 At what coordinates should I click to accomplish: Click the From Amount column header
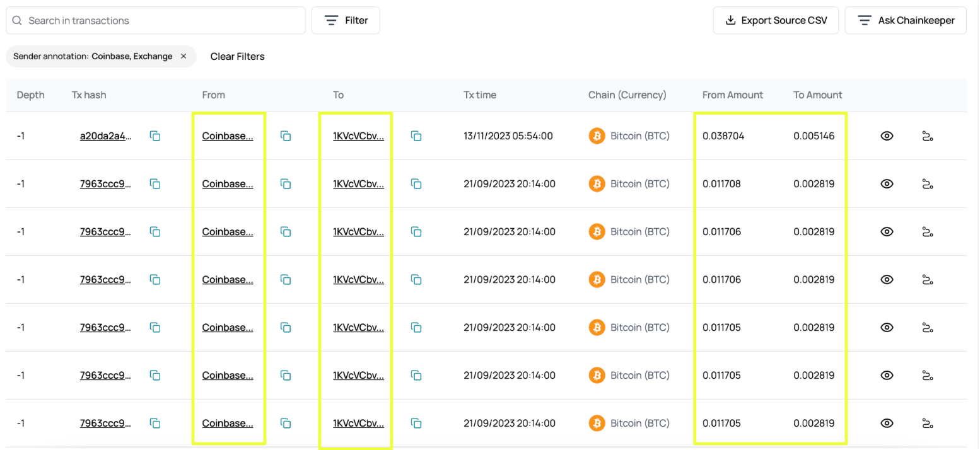(x=732, y=95)
